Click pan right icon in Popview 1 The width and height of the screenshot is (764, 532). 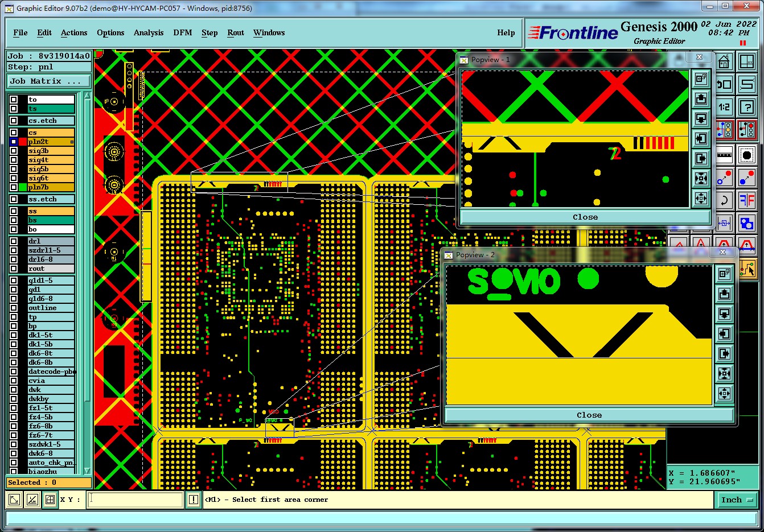701,159
